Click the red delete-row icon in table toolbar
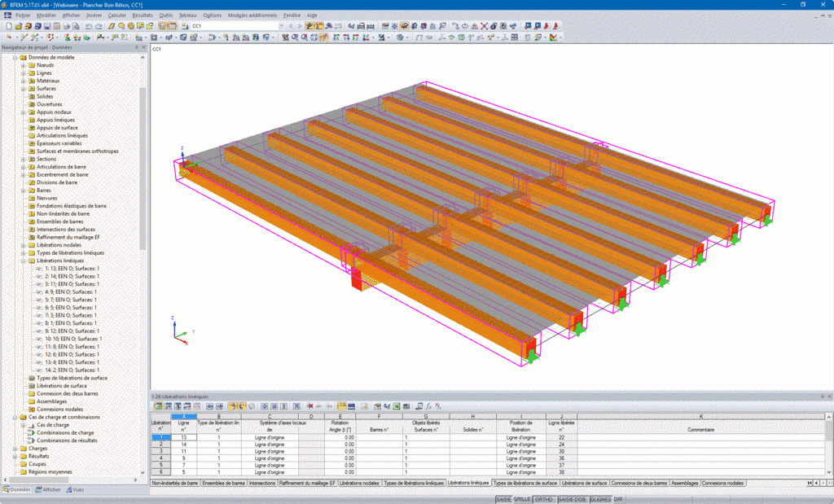The image size is (834, 504). tap(310, 406)
